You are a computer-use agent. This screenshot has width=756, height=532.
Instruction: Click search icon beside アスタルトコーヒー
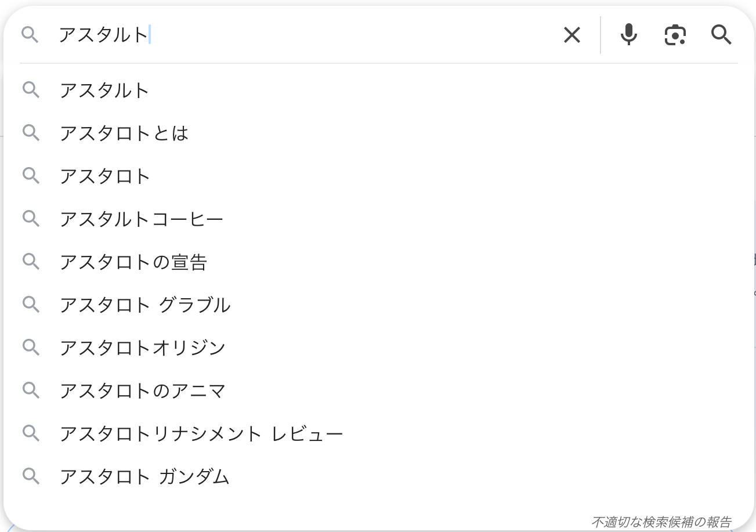tap(31, 219)
